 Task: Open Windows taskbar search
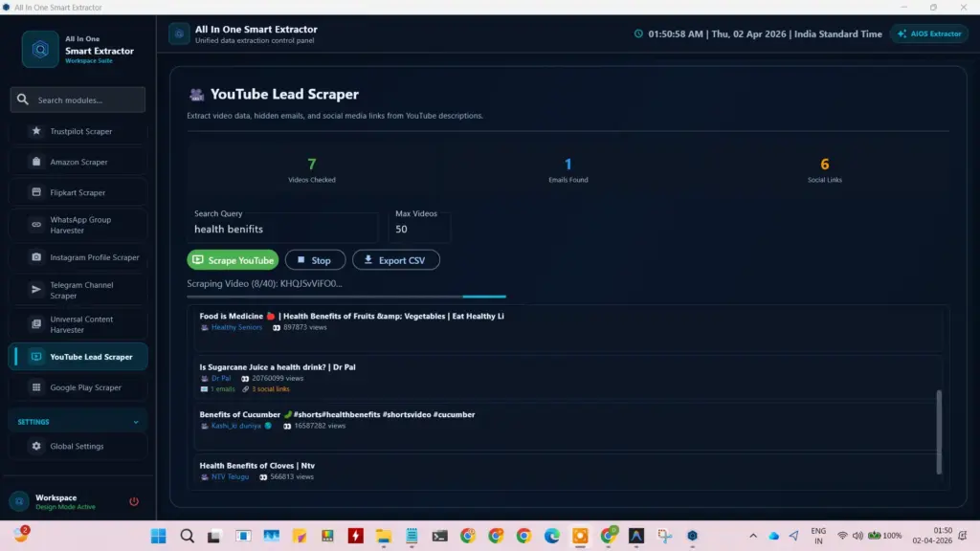(x=187, y=536)
